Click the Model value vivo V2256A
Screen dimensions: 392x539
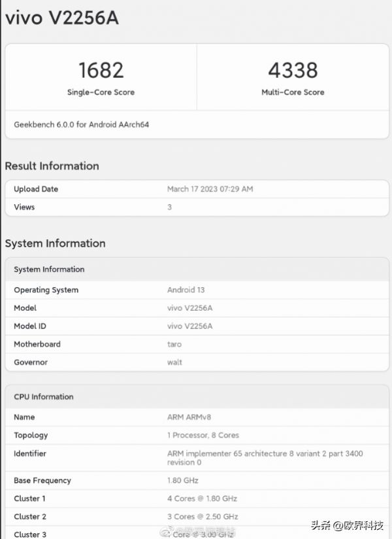pyautogui.click(x=191, y=308)
